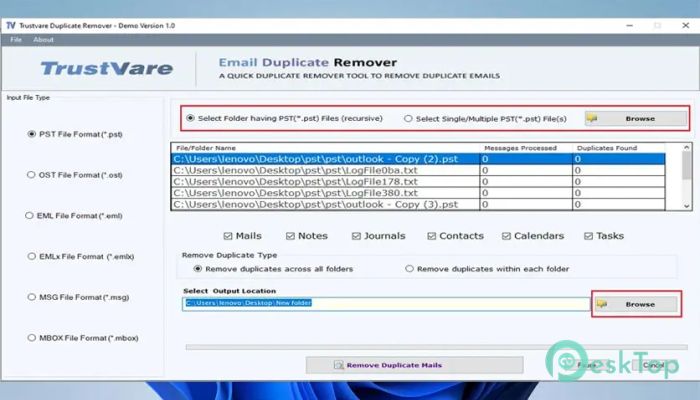Click the output location path field
Screen dimensions: 700x400
(x=386, y=304)
